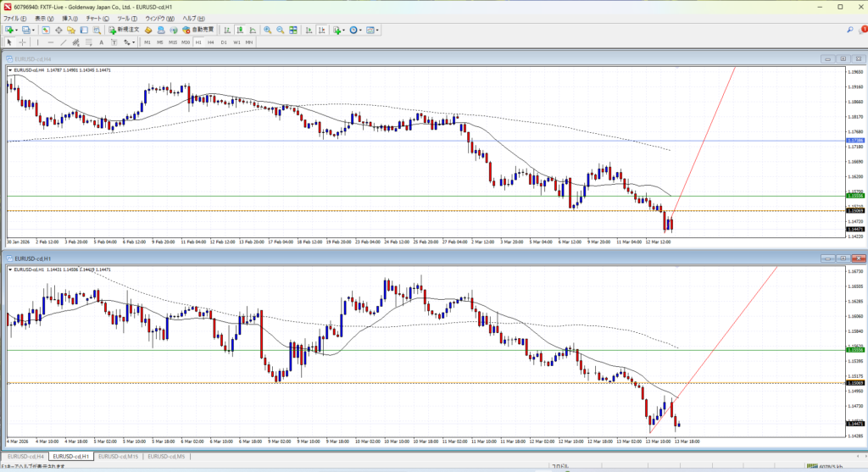Toggle the M15 timeframe button
The width and height of the screenshot is (868, 472).
[172, 42]
